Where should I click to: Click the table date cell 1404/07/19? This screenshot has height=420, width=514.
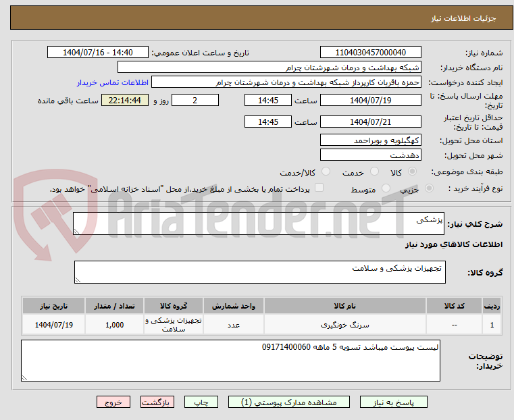54,325
